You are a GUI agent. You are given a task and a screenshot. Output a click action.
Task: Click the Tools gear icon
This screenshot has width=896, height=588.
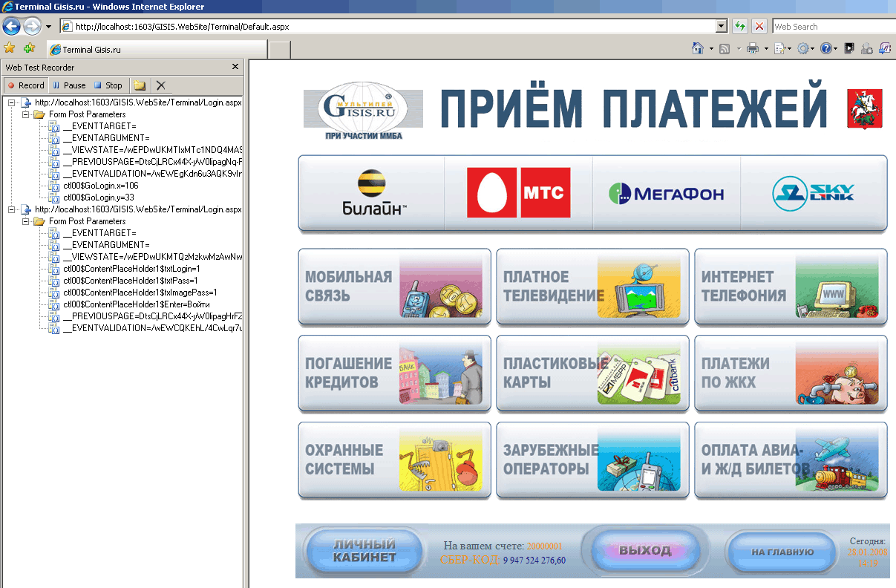(803, 49)
